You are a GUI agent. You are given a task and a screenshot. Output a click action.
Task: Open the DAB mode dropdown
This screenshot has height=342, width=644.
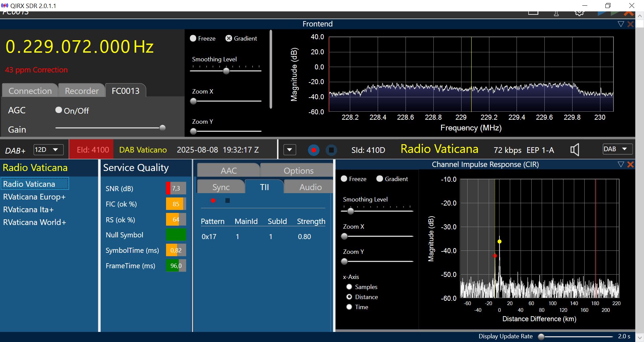[x=617, y=149]
